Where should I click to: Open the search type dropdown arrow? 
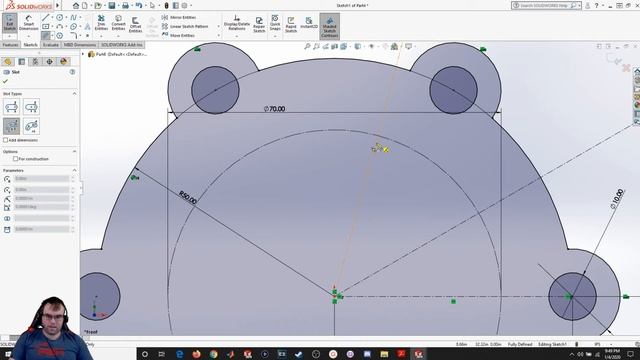[579, 6]
